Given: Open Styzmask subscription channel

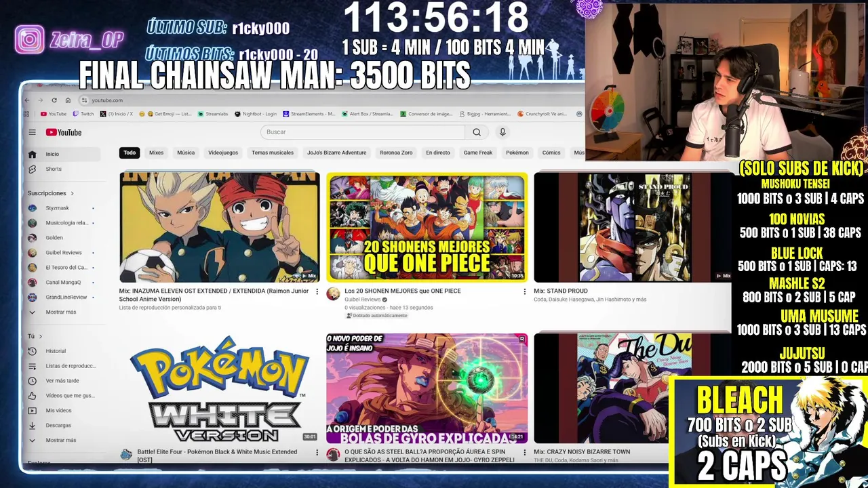Looking at the screenshot, I should [64, 208].
